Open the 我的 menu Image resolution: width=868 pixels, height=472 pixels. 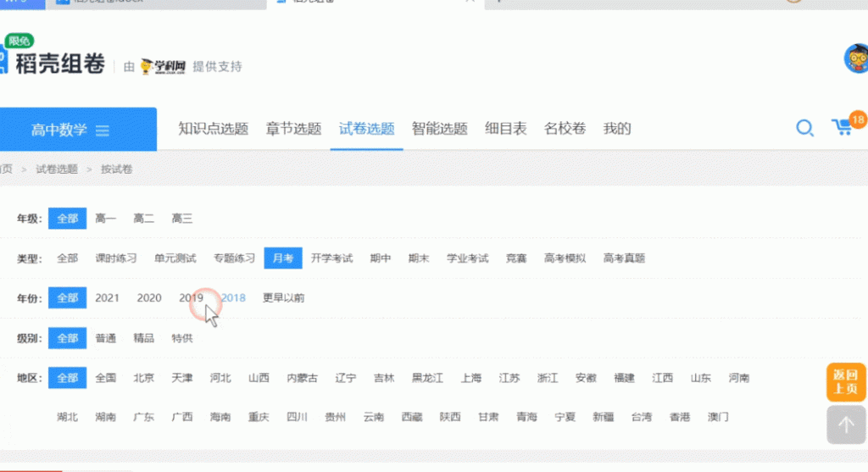click(617, 129)
